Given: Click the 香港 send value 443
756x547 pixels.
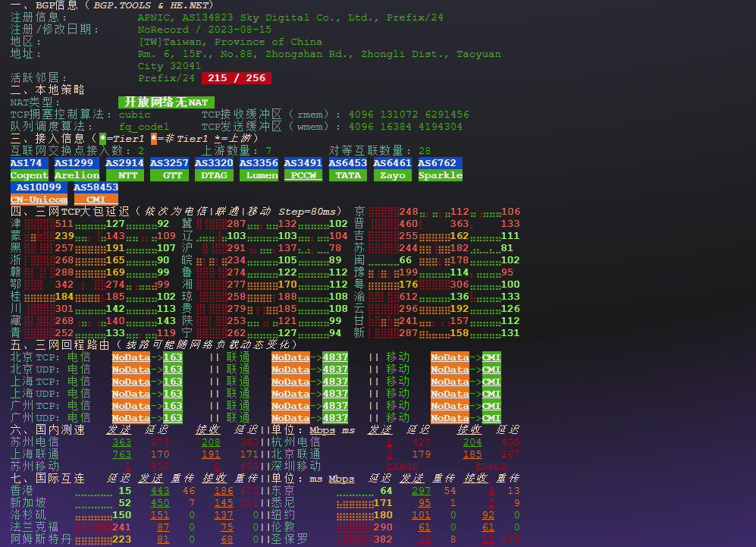Looking at the screenshot, I should [160, 491].
